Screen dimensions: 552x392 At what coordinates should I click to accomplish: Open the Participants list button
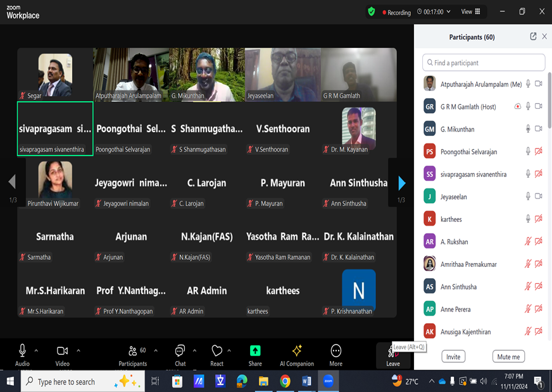pyautogui.click(x=133, y=354)
